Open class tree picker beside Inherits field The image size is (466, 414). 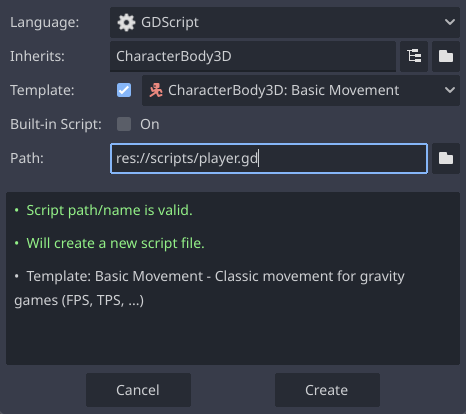click(x=414, y=56)
